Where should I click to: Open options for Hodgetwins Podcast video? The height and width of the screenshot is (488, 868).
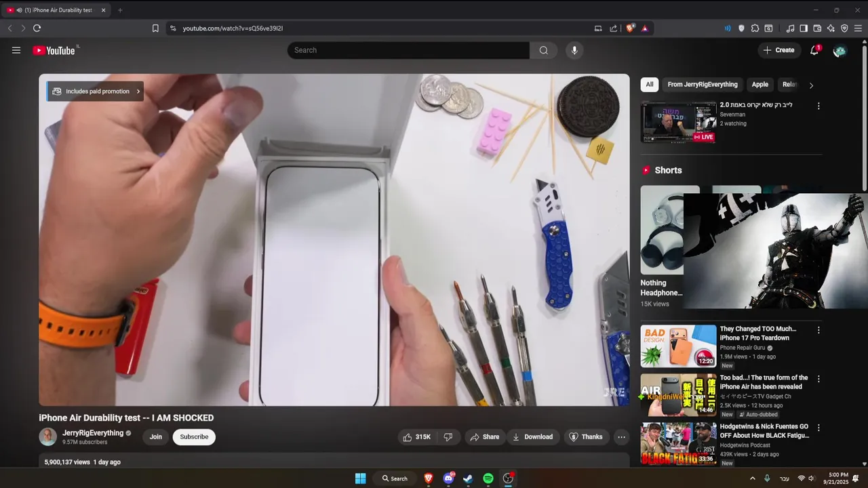coord(818,428)
